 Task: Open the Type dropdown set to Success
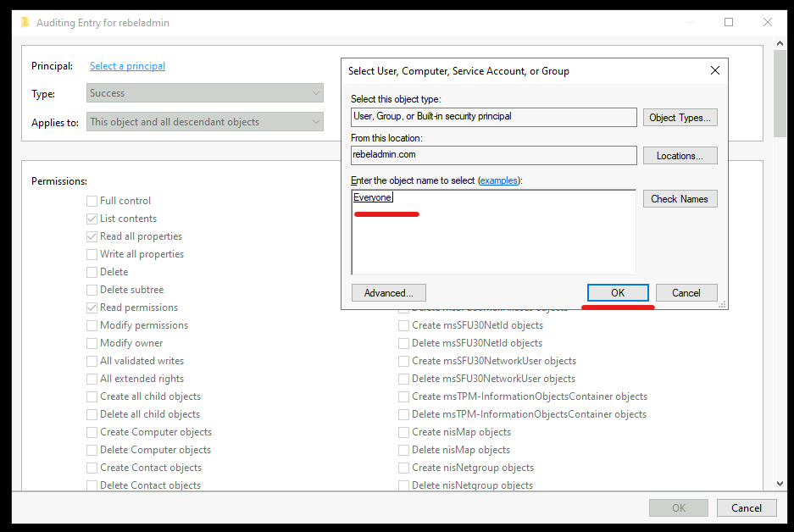coord(205,93)
